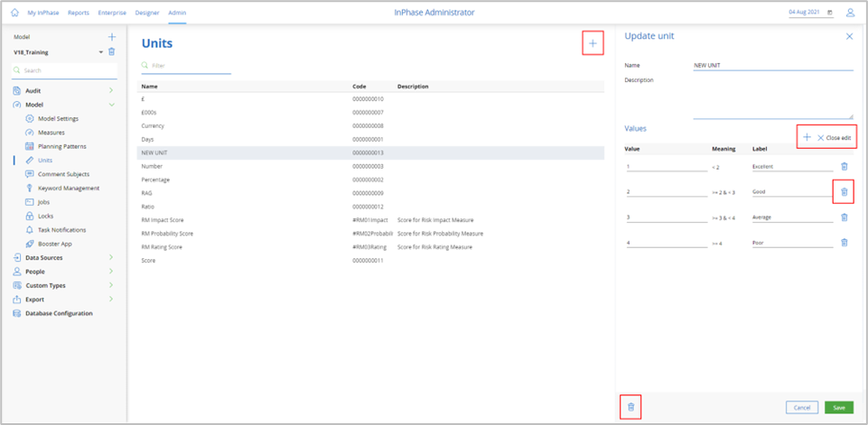The image size is (868, 425).
Task: Select the RM Impact Score row
Action: 370,220
